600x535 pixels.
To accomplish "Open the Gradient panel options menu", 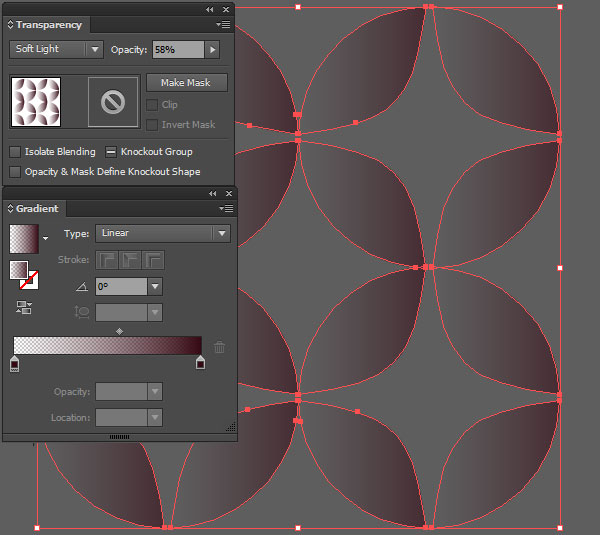I will tap(225, 209).
